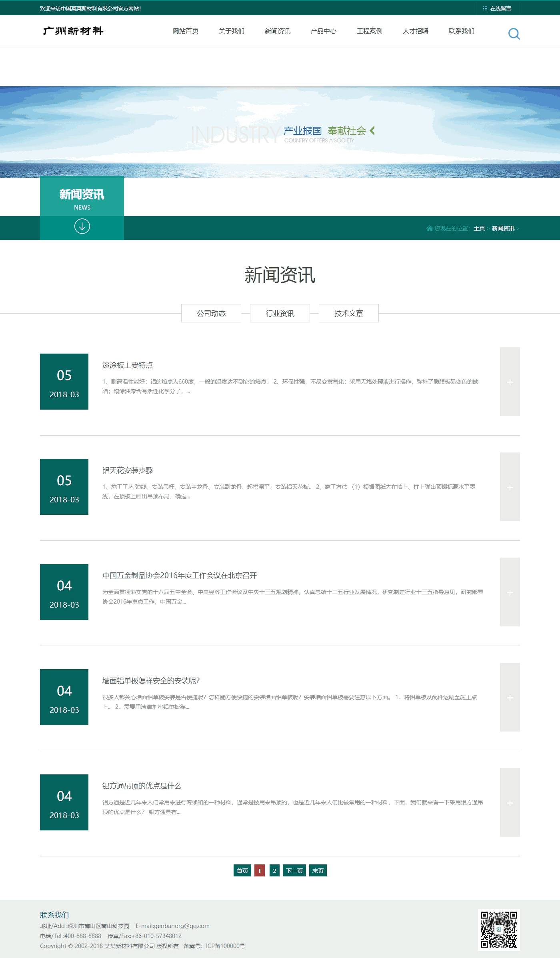Viewport: 560px width, 958px height.
Task: Go to page 2 of news
Action: pyautogui.click(x=274, y=870)
